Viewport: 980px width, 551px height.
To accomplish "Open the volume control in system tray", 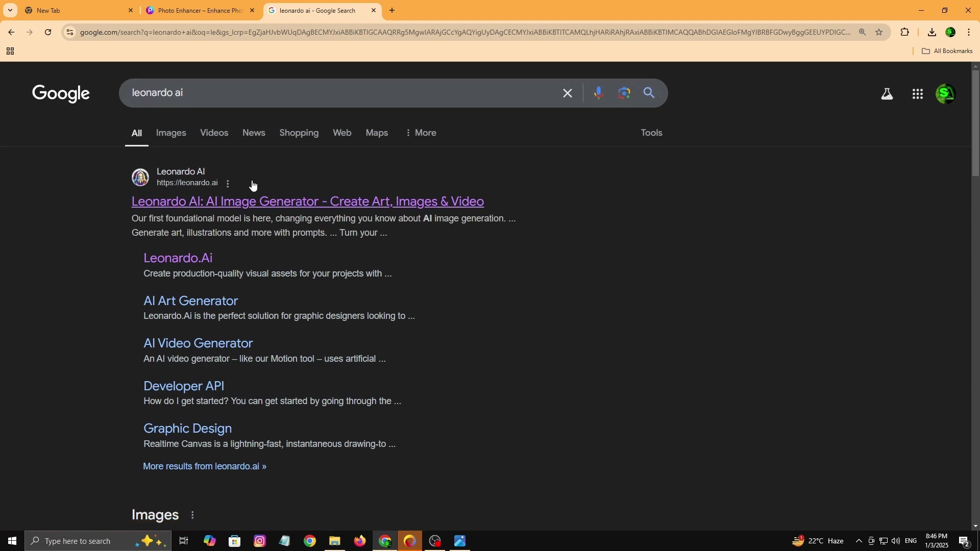I will pos(896,541).
